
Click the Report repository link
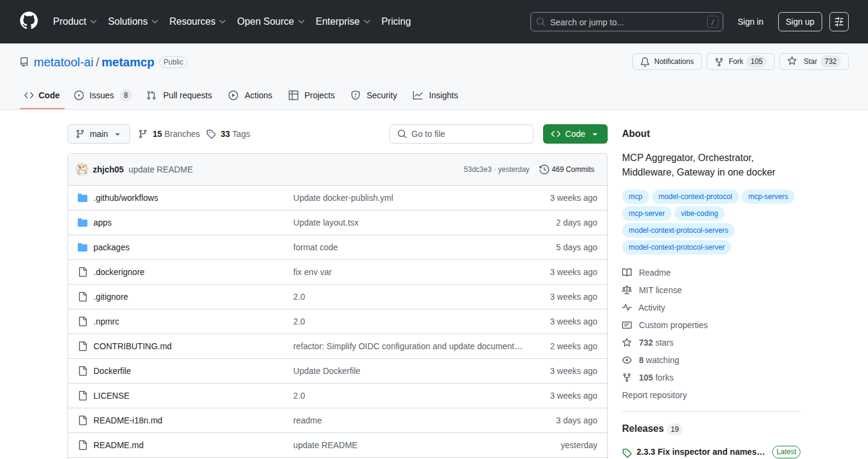[655, 395]
